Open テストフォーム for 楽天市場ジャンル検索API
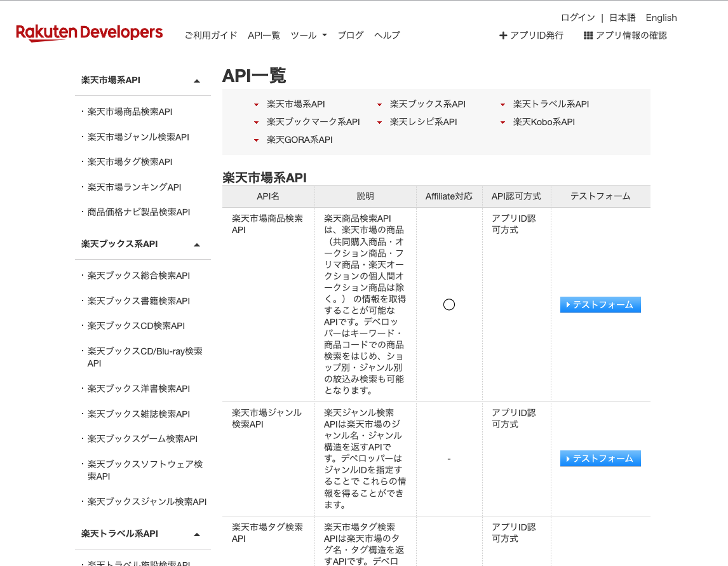This screenshot has height=566, width=728. click(600, 458)
